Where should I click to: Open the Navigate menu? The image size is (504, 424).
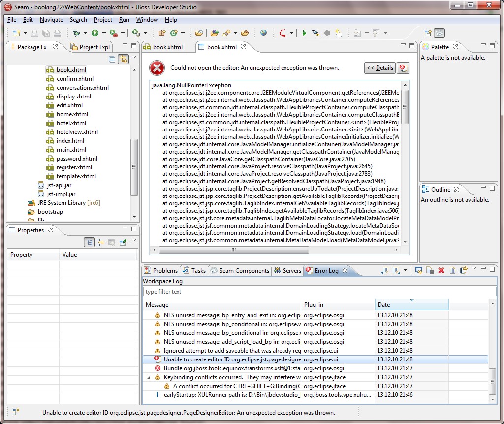[x=51, y=20]
